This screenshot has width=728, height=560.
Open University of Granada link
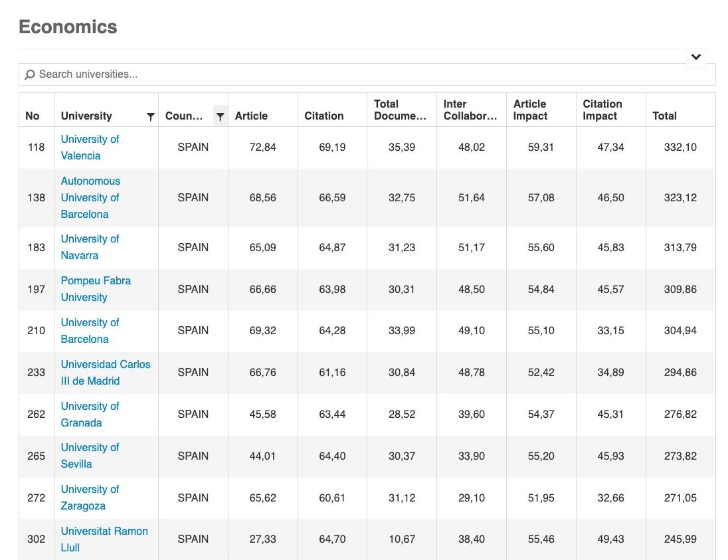click(x=90, y=415)
